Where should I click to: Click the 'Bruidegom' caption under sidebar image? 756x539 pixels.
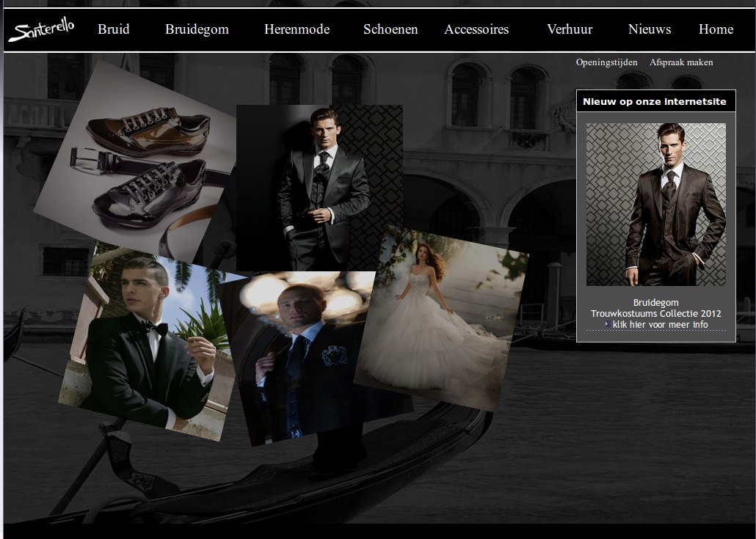click(655, 302)
